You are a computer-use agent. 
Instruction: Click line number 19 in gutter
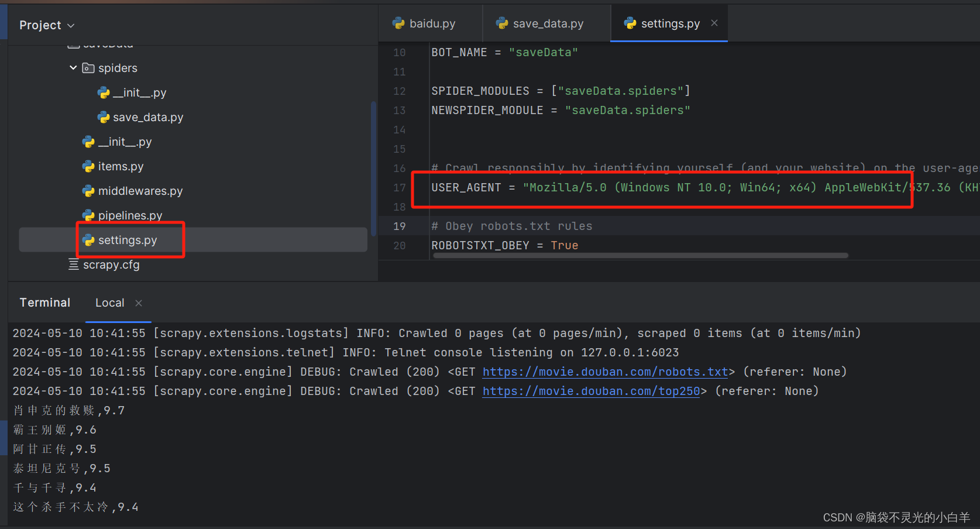(x=400, y=226)
